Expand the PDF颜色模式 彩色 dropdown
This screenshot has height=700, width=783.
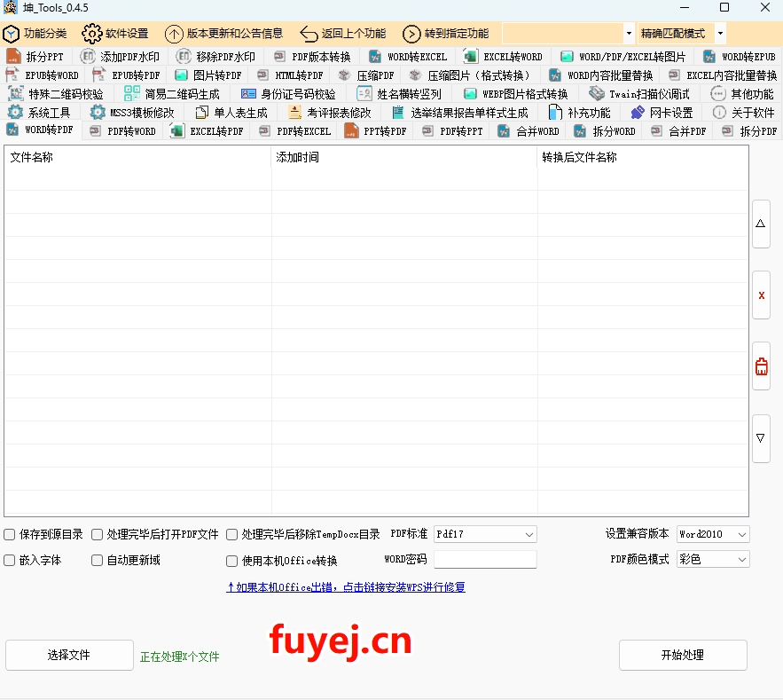coord(742,560)
